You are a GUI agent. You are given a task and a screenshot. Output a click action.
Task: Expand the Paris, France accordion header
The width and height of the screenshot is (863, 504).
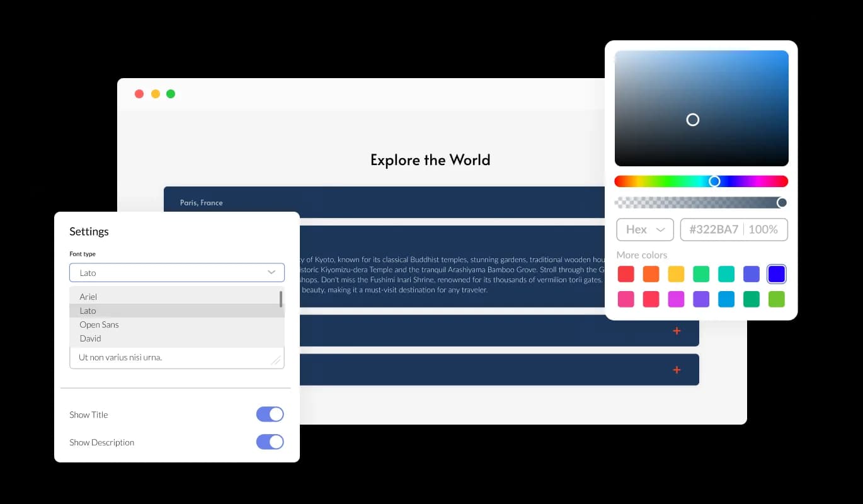(200, 202)
